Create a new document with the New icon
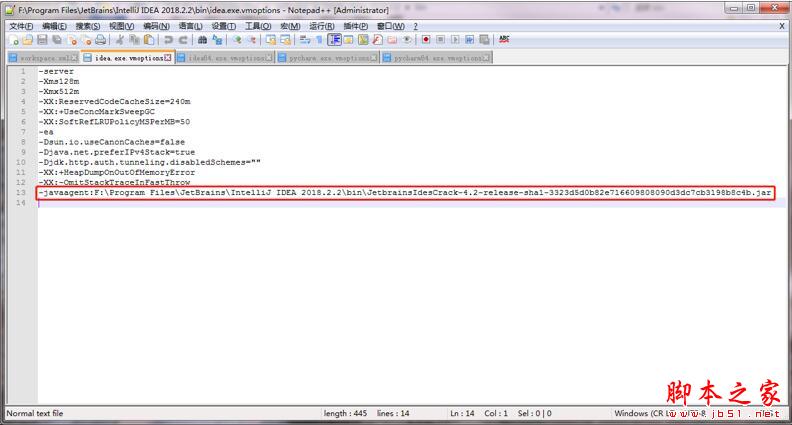The height and width of the screenshot is (425, 792). 14,40
